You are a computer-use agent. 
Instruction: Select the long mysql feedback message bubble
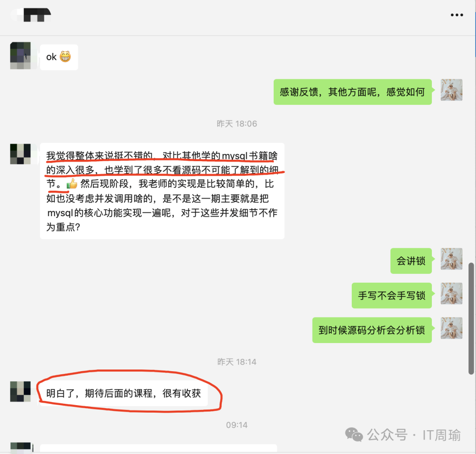[x=162, y=191]
